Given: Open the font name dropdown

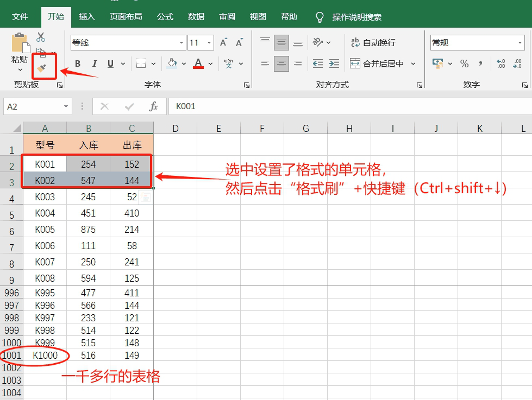Looking at the screenshot, I should click(x=181, y=42).
